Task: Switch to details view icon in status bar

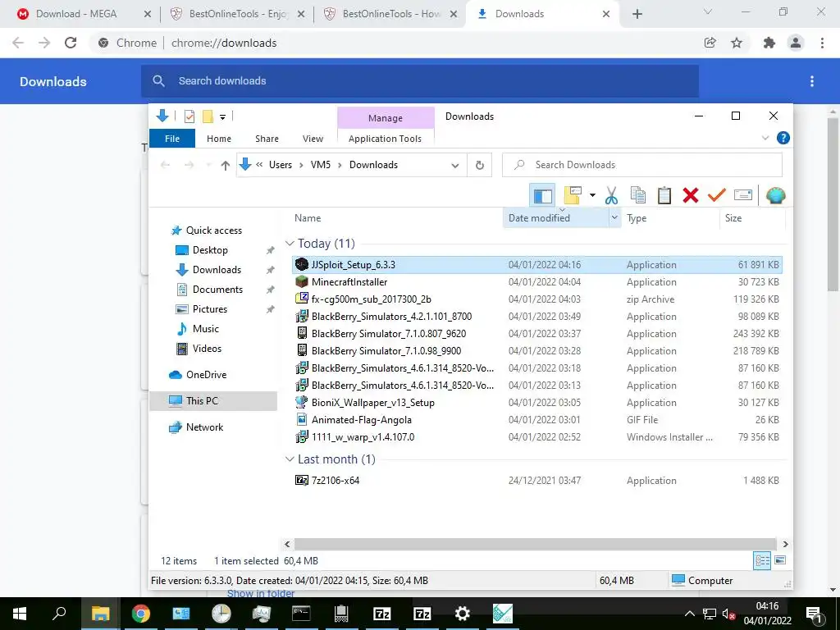Action: click(x=762, y=561)
